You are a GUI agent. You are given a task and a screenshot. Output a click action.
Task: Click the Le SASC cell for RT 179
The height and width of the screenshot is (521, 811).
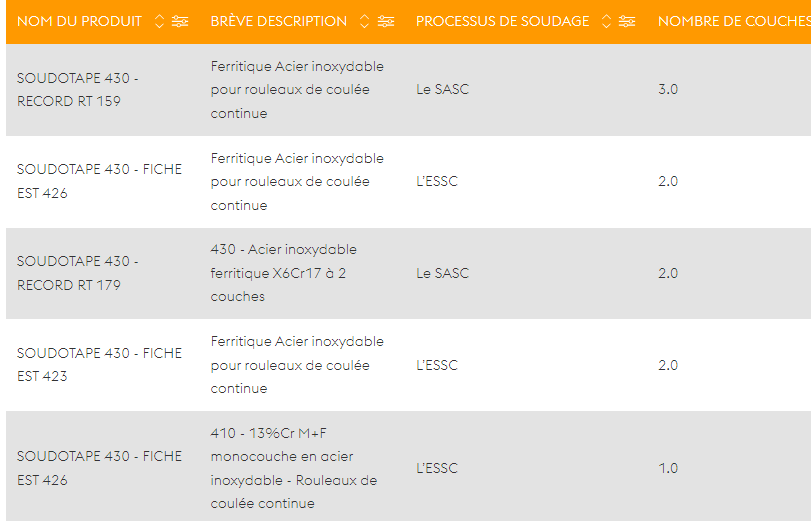(442, 273)
